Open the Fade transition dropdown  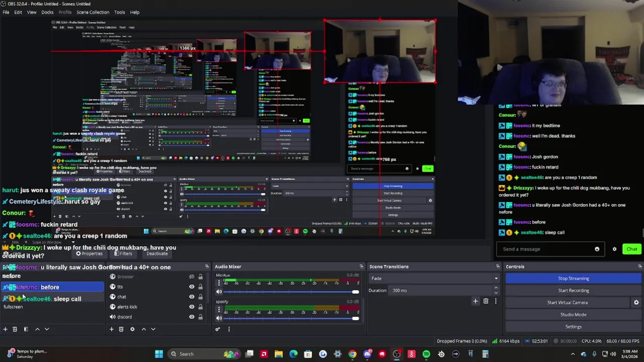point(434,279)
